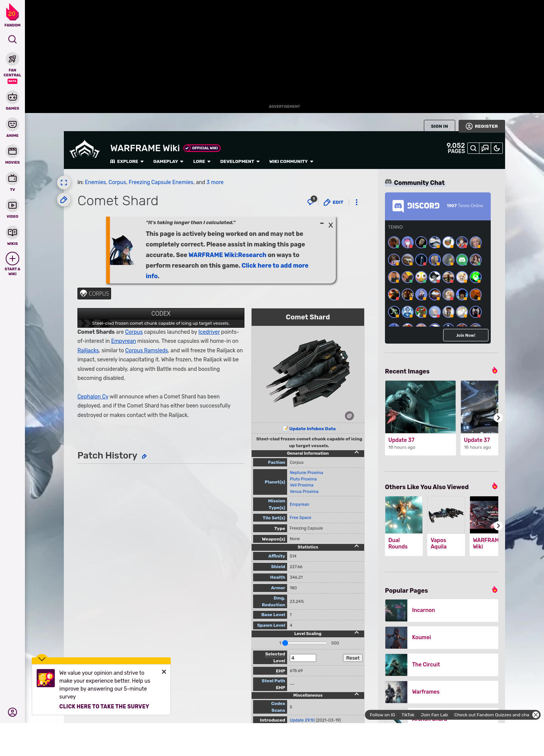Open the Corpus faction badge
The height and width of the screenshot is (756, 544).
coord(94,294)
